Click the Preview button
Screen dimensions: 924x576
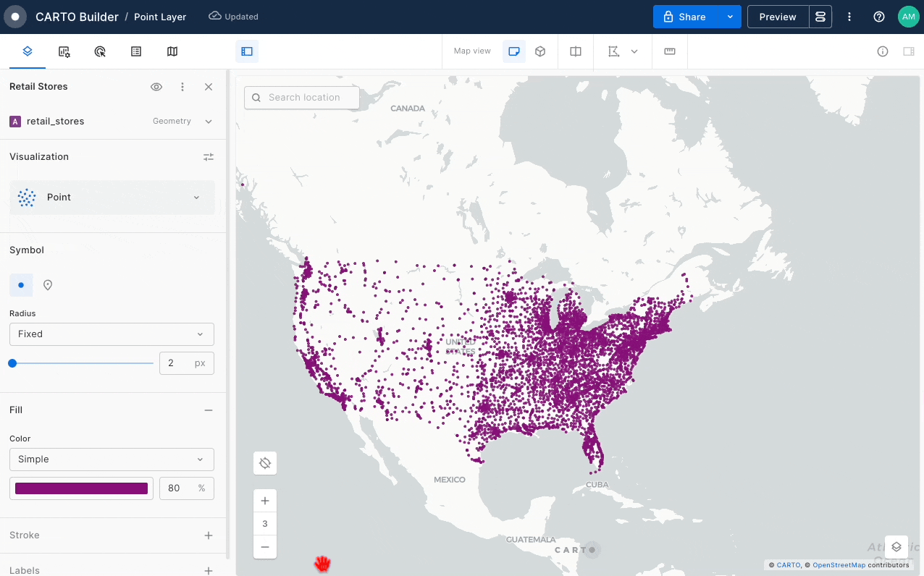(778, 17)
